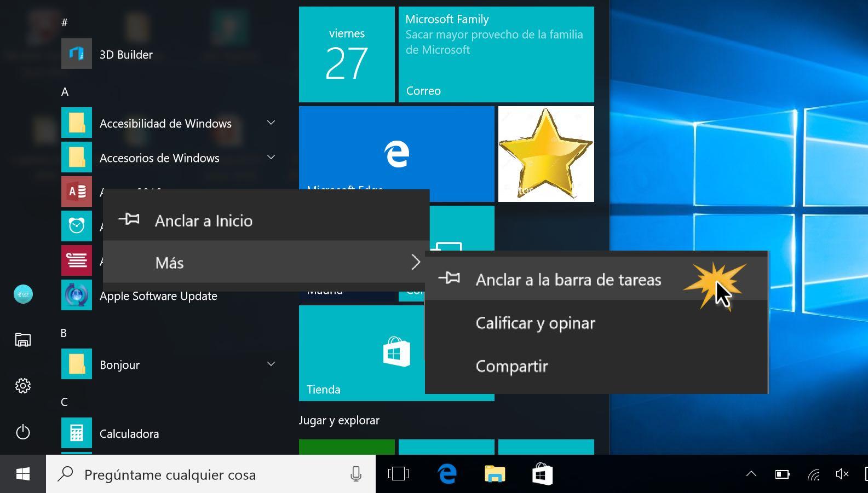The height and width of the screenshot is (493, 868).
Task: Open the gold star tile
Action: 546,154
